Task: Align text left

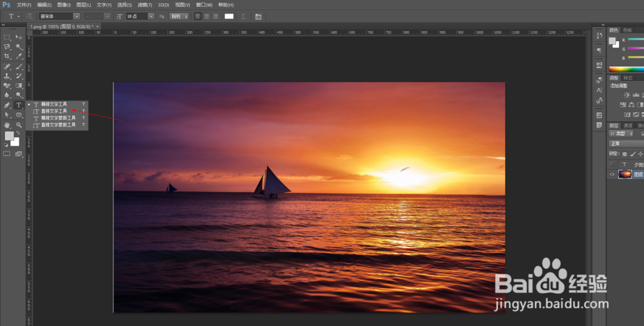Action: pyautogui.click(x=198, y=17)
